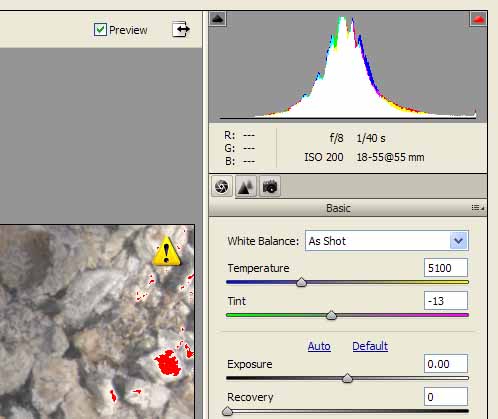Image resolution: width=498 pixels, height=419 pixels.
Task: Expand the White Balance dropdown arrow
Action: click(459, 241)
